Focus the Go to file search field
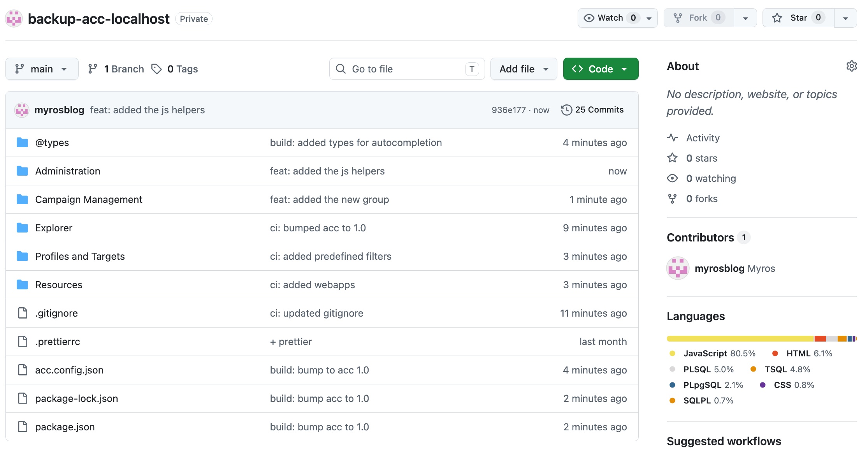868x451 pixels. 407,69
